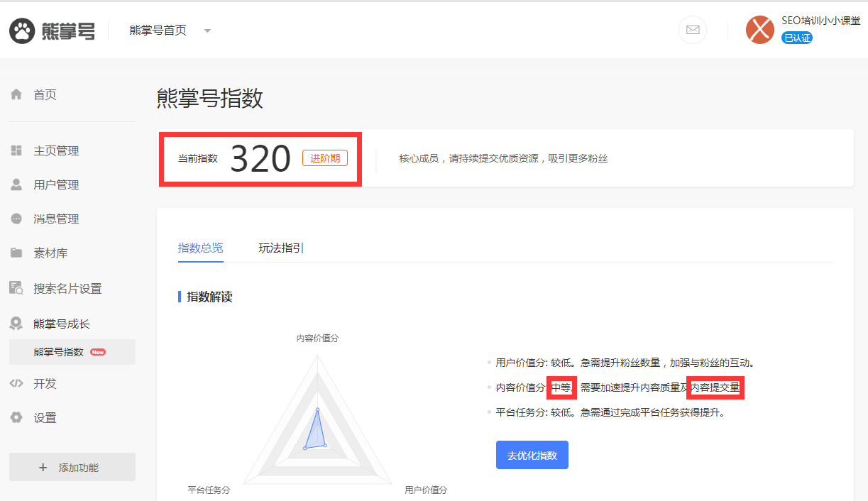This screenshot has height=501, width=868.
Task: Click the 开发 code brackets icon
Action: [x=16, y=383]
